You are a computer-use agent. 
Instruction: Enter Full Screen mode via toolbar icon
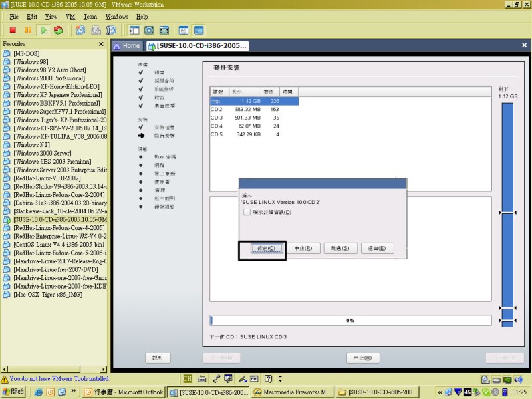164,30
